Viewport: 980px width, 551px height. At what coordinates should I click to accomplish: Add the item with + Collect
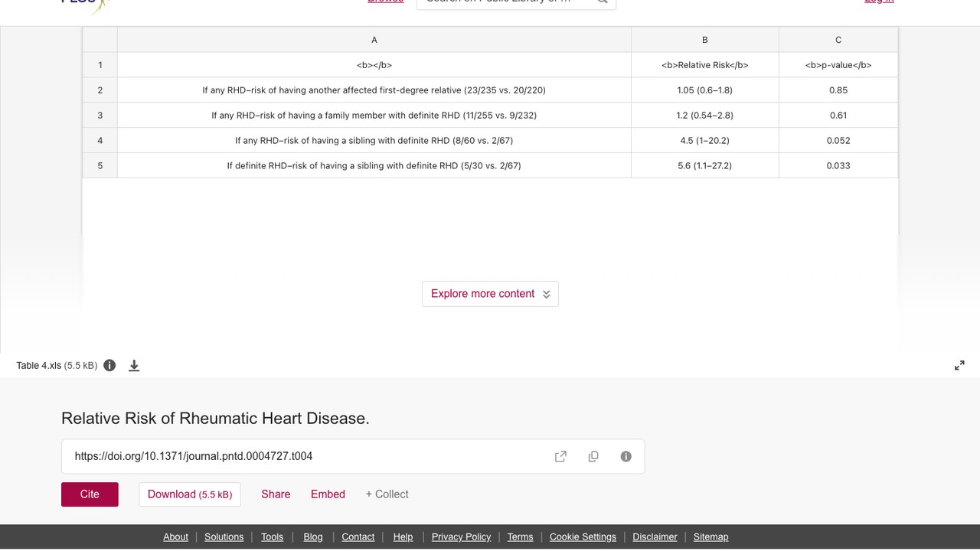tap(387, 494)
